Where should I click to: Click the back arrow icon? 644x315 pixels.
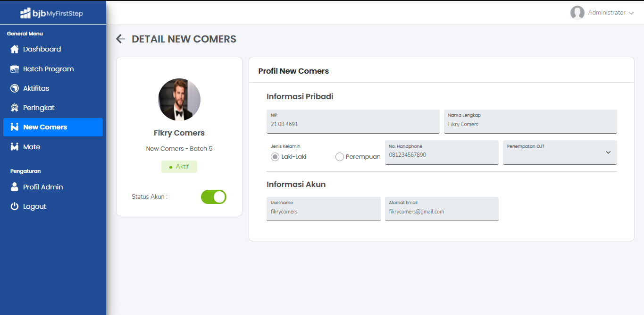[120, 39]
